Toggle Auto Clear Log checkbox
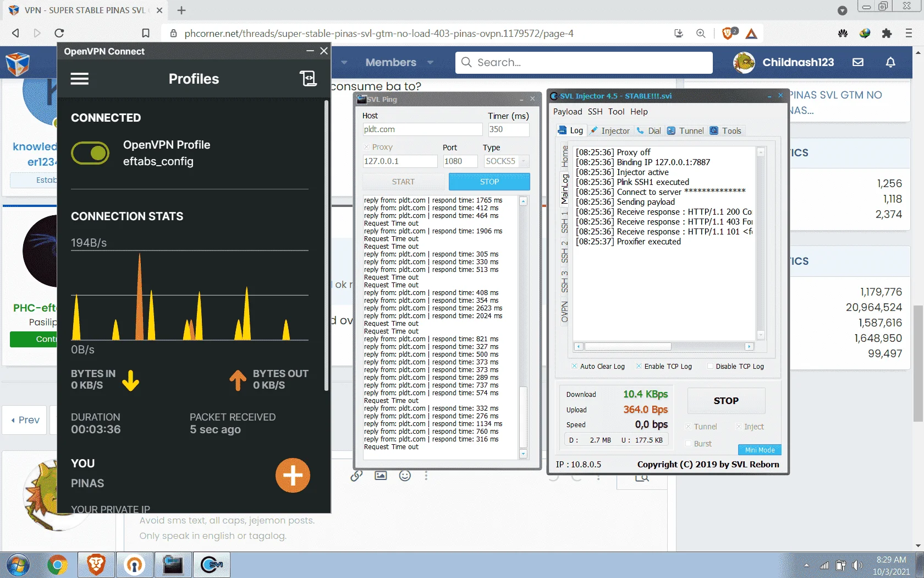The width and height of the screenshot is (924, 578). (574, 366)
